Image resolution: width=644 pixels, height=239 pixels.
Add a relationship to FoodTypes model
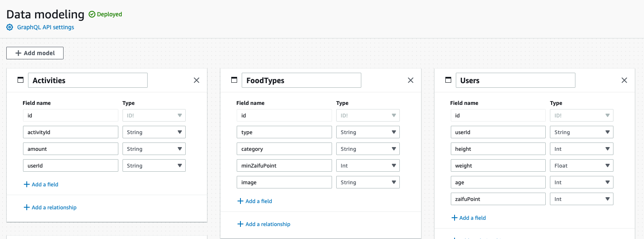pos(263,224)
